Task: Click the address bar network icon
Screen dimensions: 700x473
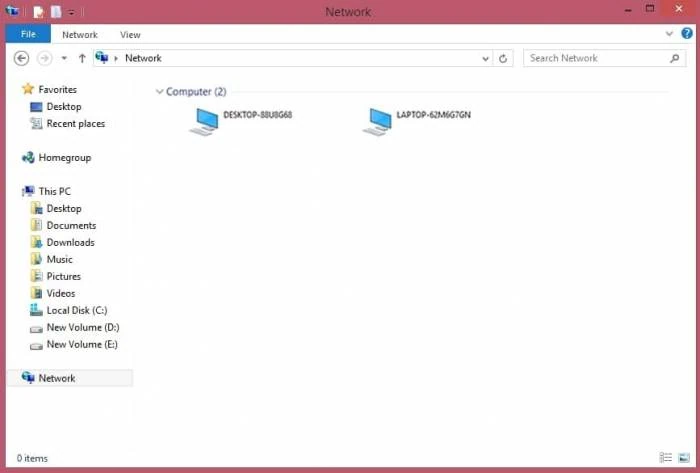Action: (x=102, y=58)
